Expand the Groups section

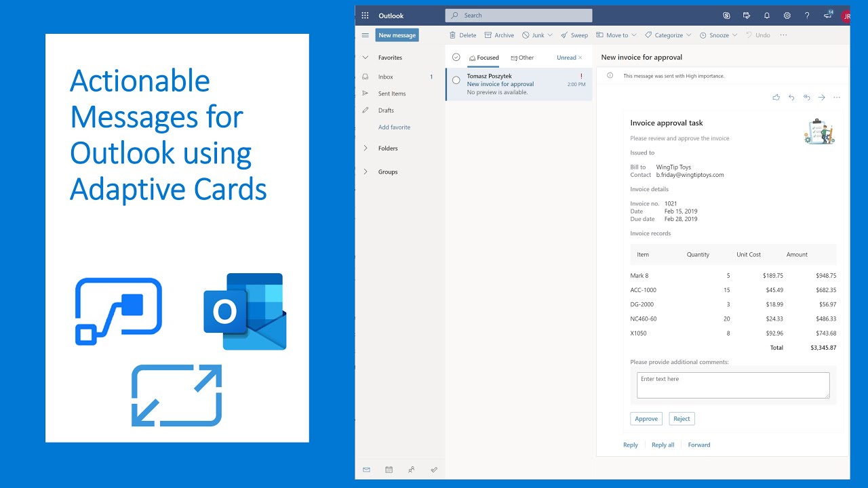coord(366,171)
